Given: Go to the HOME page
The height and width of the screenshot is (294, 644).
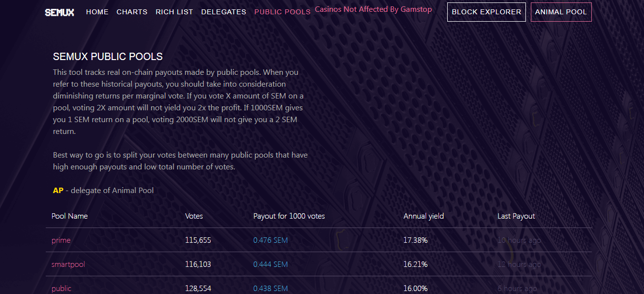Looking at the screenshot, I should point(97,12).
